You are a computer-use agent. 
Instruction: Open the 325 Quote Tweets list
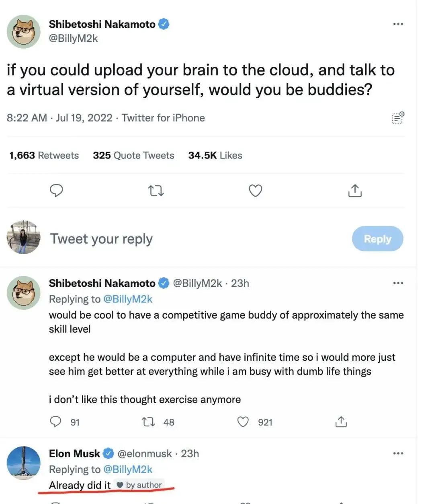(x=133, y=155)
